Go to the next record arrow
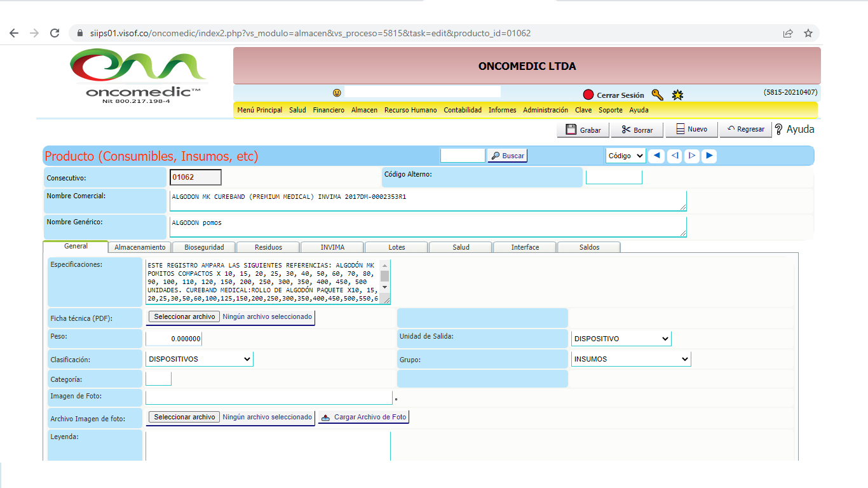The width and height of the screenshot is (868, 488). click(692, 156)
